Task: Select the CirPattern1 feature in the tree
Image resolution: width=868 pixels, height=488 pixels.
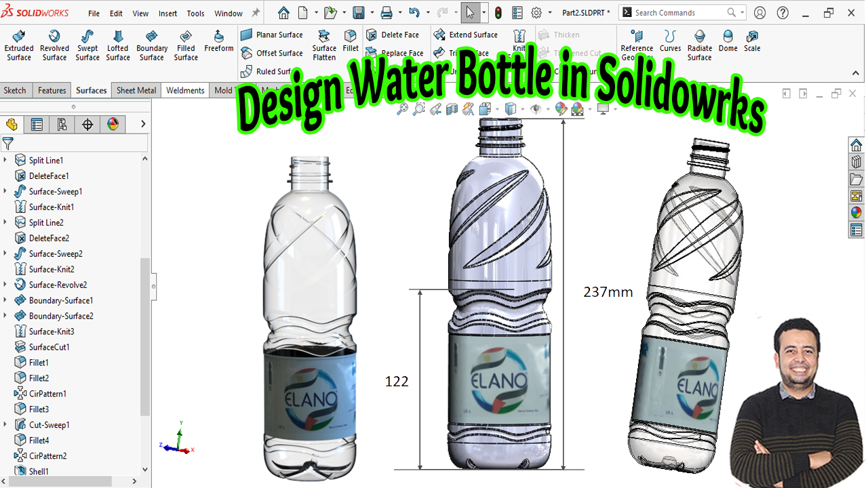Action: click(40, 394)
